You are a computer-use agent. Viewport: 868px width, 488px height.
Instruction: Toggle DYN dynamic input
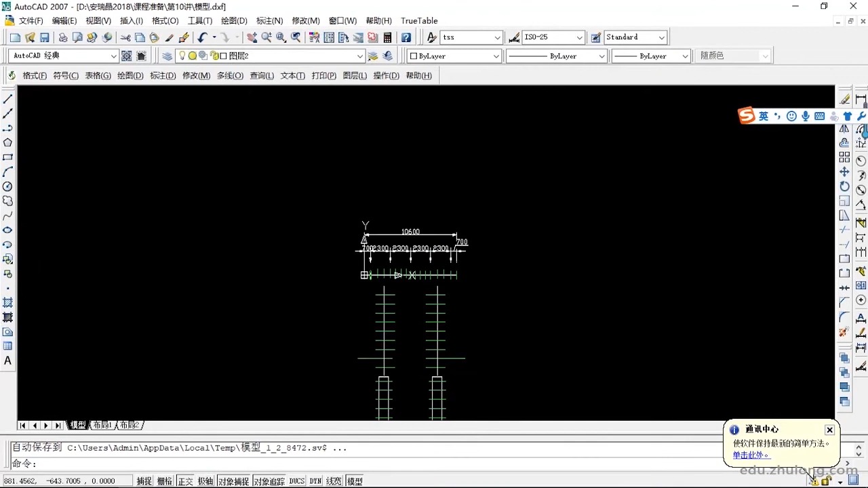[x=315, y=481]
